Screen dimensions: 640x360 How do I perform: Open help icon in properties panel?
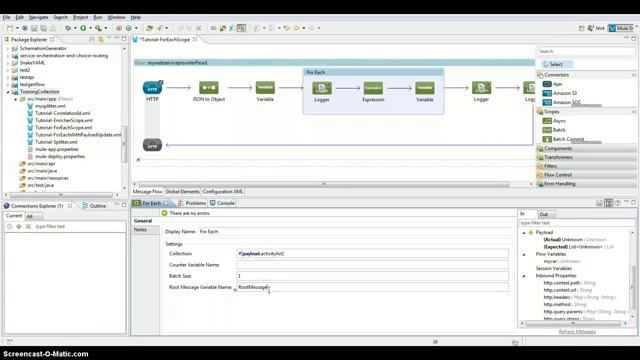pos(618,203)
